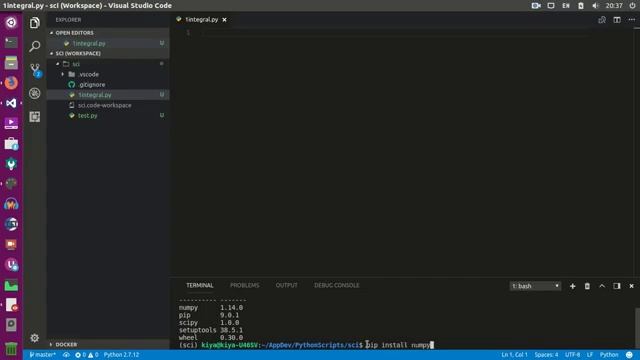Open the Files manager in dock
This screenshot has height=360, width=640.
(11, 62)
